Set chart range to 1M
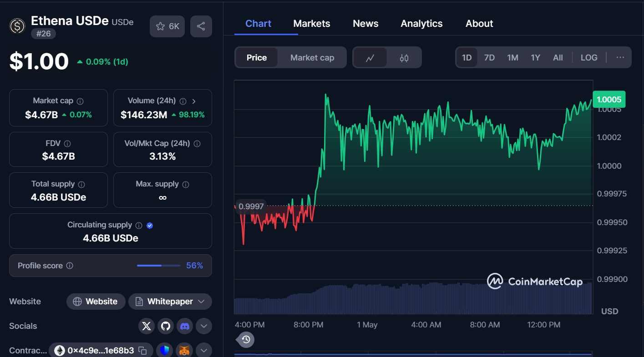644x357 pixels. [x=513, y=58]
